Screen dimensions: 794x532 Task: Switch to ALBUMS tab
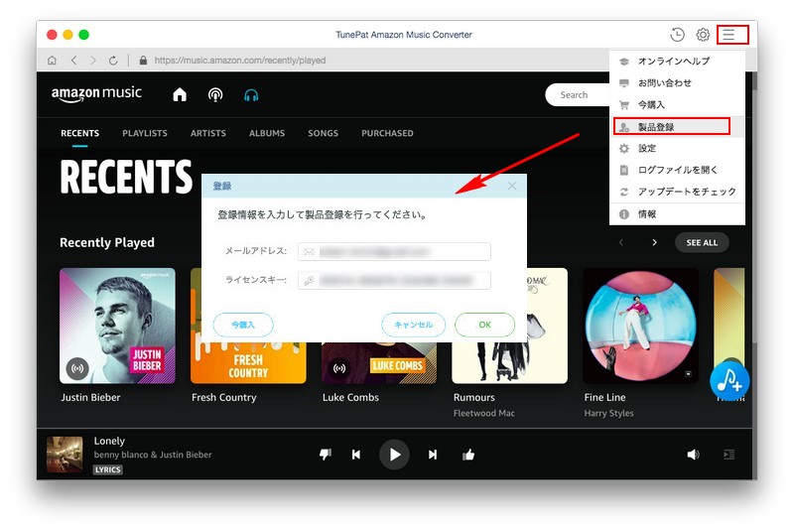point(267,133)
